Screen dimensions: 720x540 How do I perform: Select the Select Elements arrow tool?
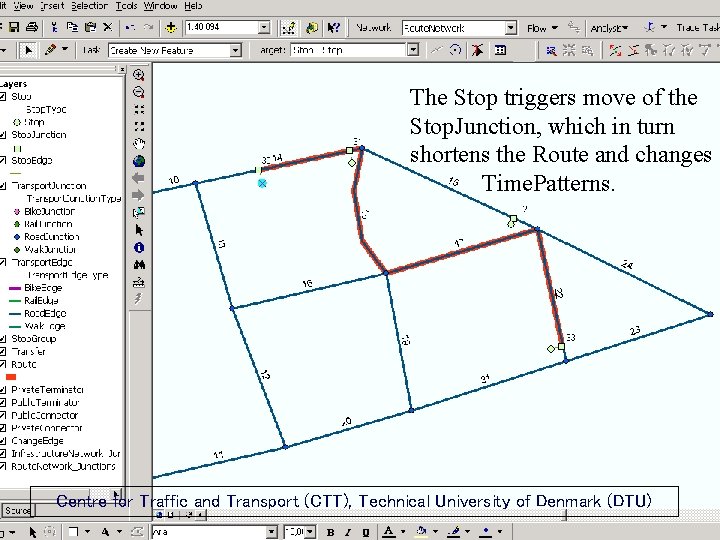(139, 230)
